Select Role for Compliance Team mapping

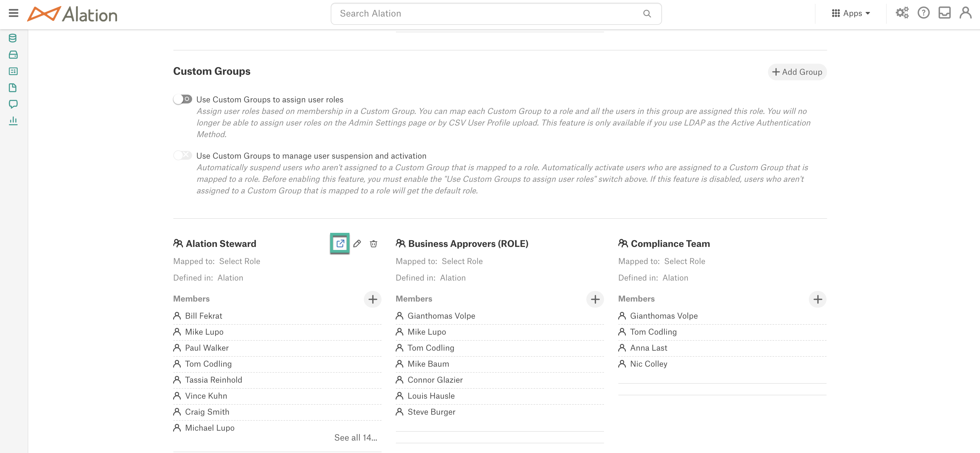pos(684,261)
